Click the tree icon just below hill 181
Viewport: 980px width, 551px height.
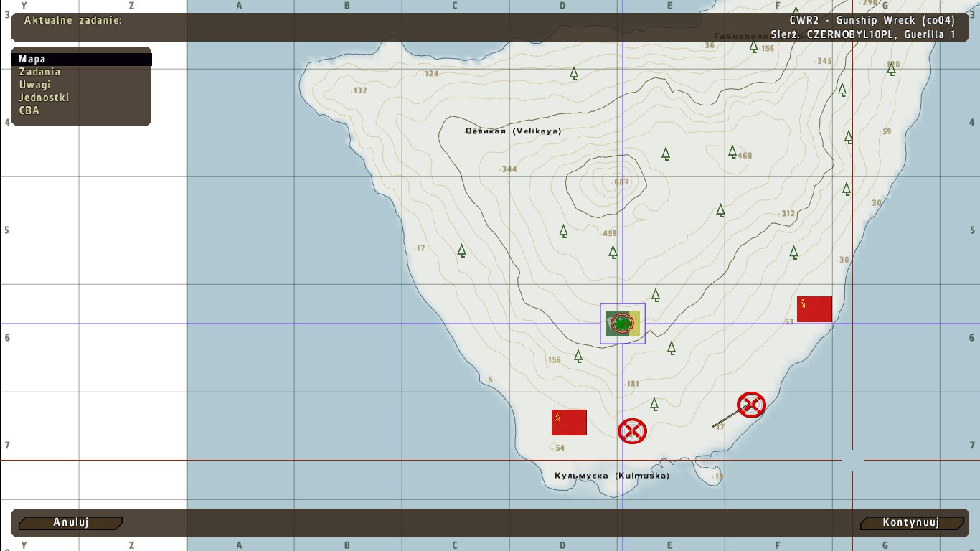coord(654,404)
